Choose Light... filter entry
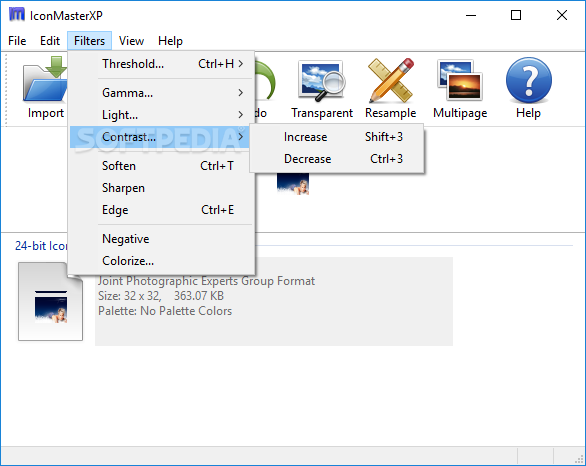Image resolution: width=586 pixels, height=466 pixels. (x=161, y=115)
